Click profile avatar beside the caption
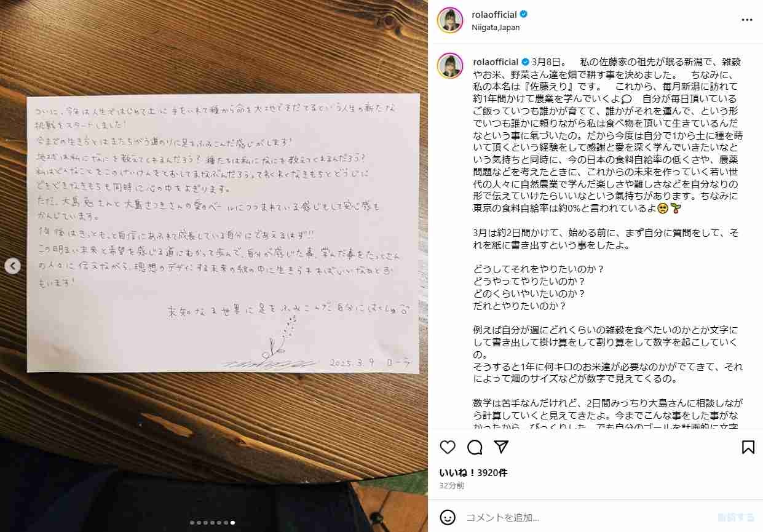This screenshot has height=532, width=763. pyautogui.click(x=450, y=66)
